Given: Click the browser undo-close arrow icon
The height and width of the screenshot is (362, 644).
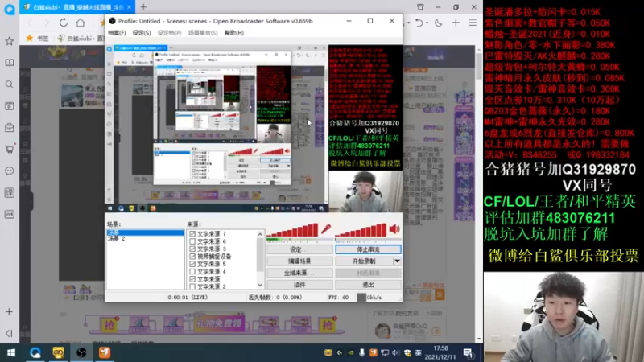Looking at the screenshot, I should pos(419,23).
